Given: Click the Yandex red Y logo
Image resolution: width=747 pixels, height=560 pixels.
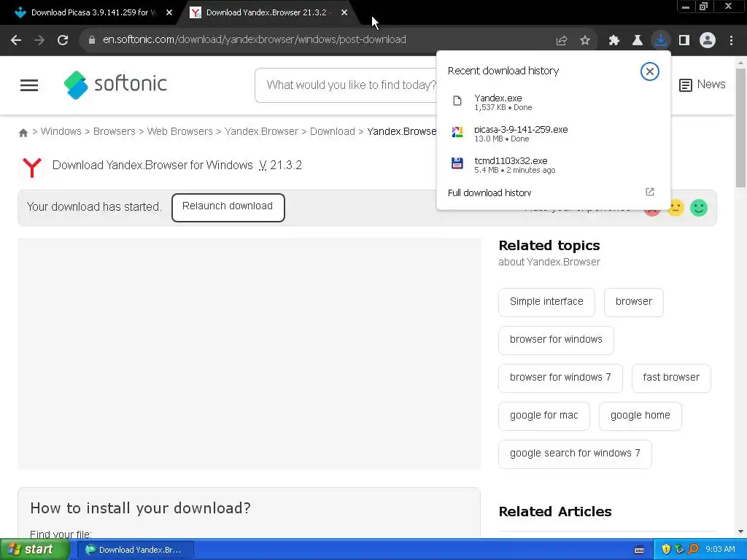Looking at the screenshot, I should click(x=32, y=167).
